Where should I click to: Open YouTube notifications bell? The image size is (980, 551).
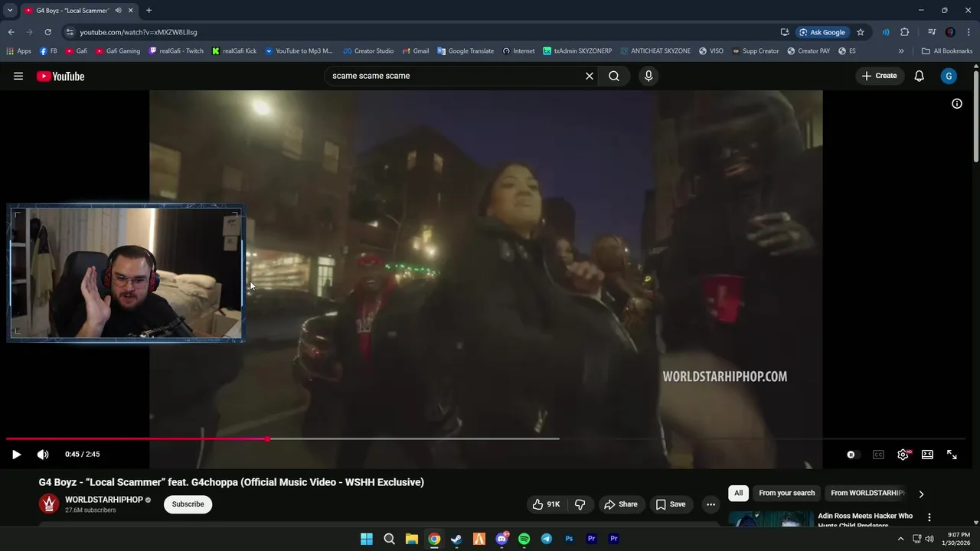(920, 76)
